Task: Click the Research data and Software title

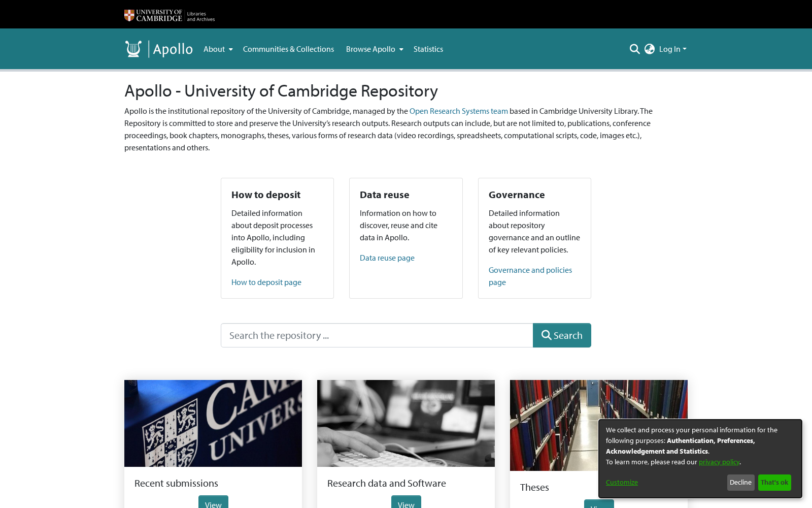Action: click(x=387, y=483)
